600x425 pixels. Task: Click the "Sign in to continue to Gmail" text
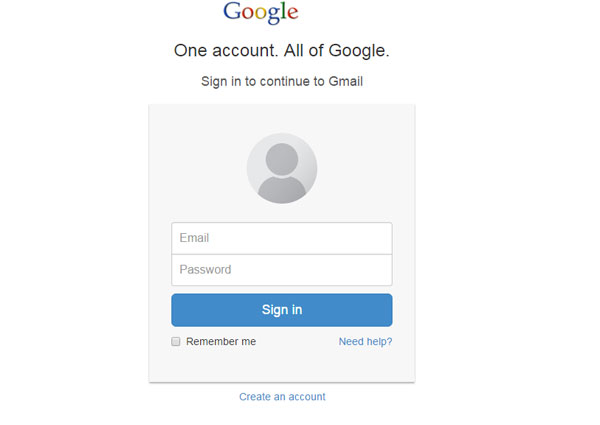coord(282,81)
